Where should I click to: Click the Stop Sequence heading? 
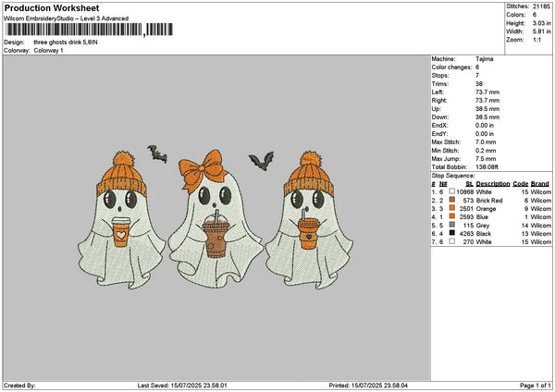(453, 176)
